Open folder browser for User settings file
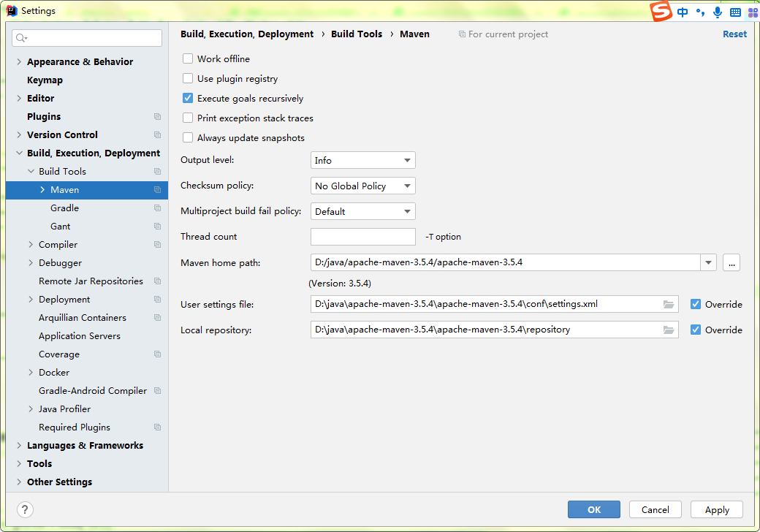 click(x=669, y=304)
